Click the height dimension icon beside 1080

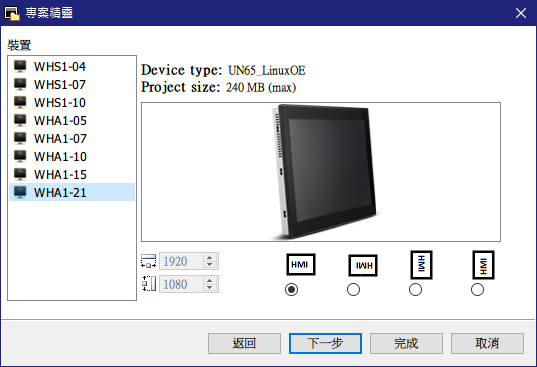pos(149,284)
